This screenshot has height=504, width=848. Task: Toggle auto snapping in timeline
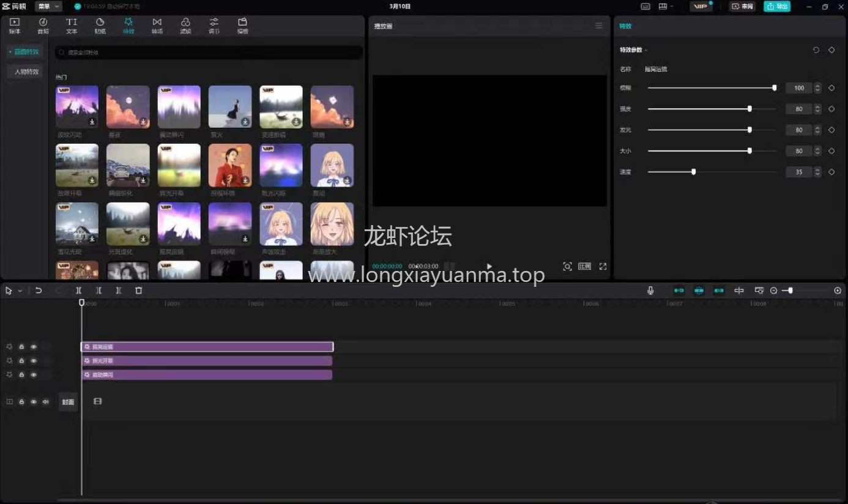(699, 291)
